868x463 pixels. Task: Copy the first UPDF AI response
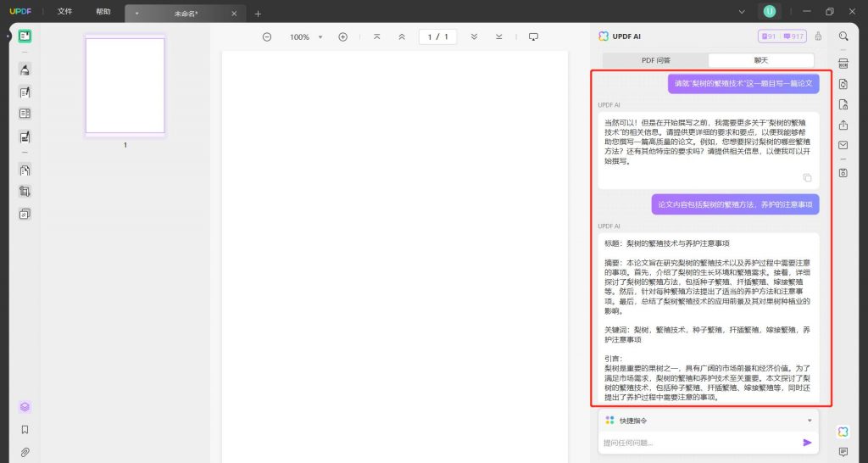[807, 178]
